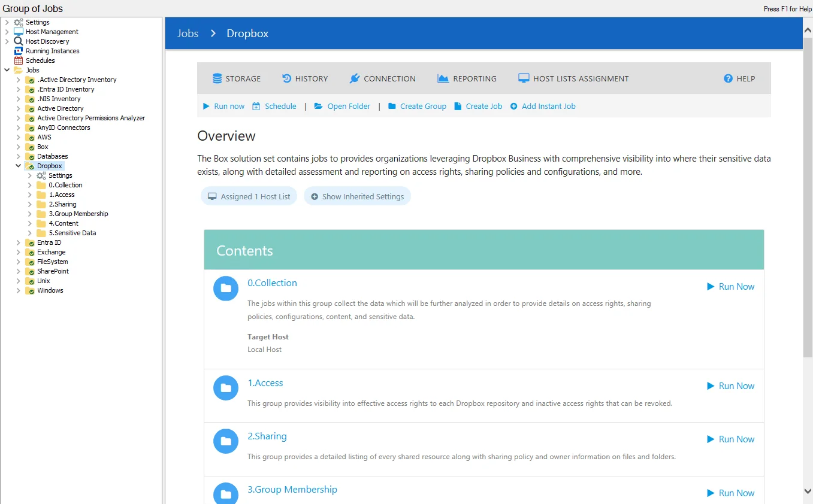Expand the SharePoint tree node
The image size is (813, 504).
18,271
